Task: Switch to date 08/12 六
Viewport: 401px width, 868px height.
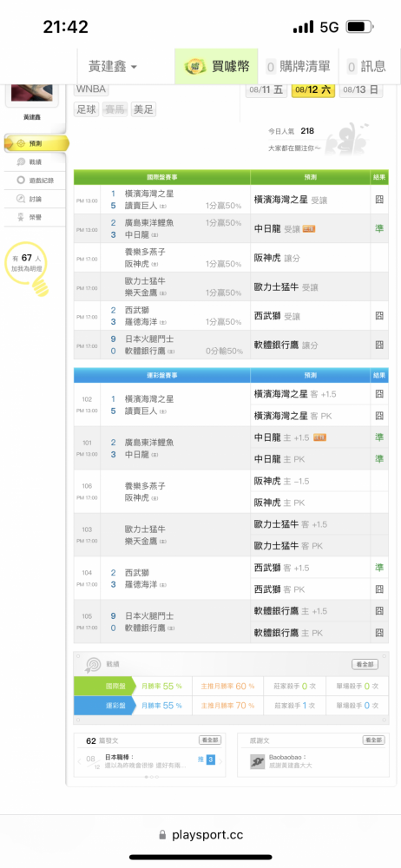Action: click(x=313, y=89)
